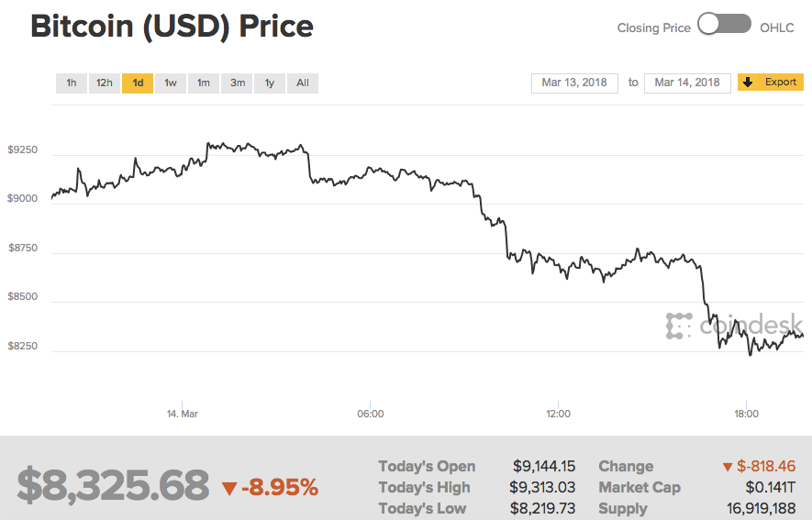812x520 pixels.
Task: Select the 12h time range
Action: tap(105, 83)
